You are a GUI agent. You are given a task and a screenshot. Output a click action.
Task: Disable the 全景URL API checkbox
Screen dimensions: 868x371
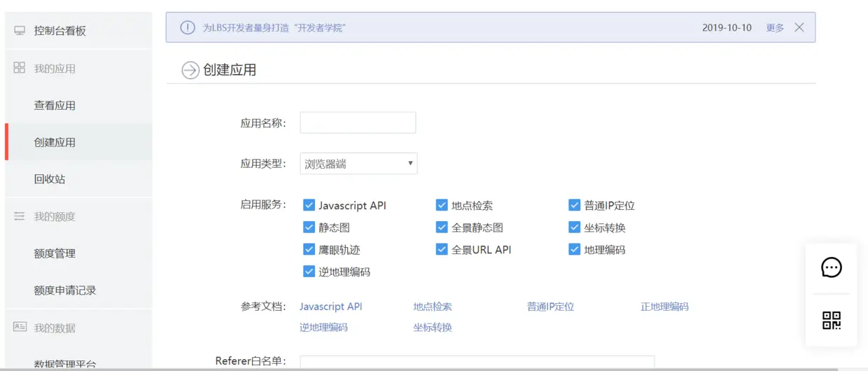pyautogui.click(x=442, y=249)
